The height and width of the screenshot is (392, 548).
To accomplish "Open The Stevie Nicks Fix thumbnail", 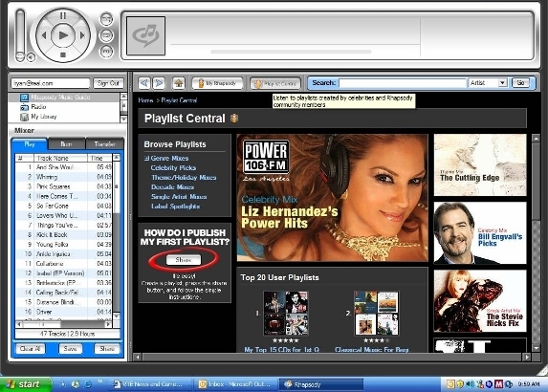I will (x=480, y=301).
